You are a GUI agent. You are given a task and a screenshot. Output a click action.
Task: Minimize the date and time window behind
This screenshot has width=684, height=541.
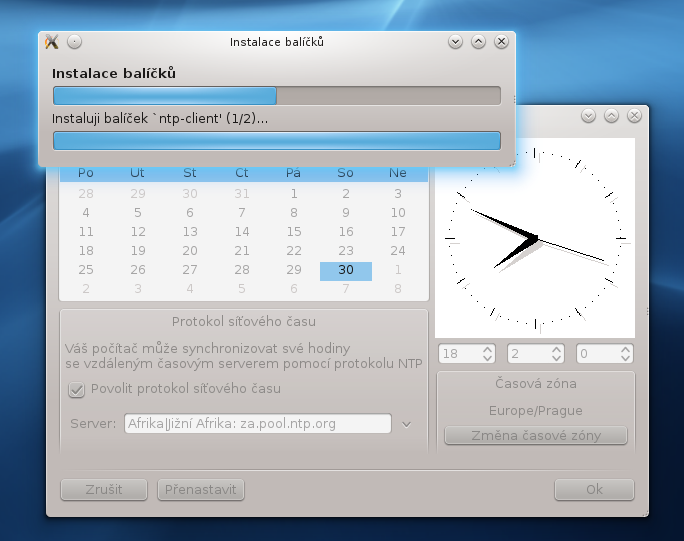588,116
